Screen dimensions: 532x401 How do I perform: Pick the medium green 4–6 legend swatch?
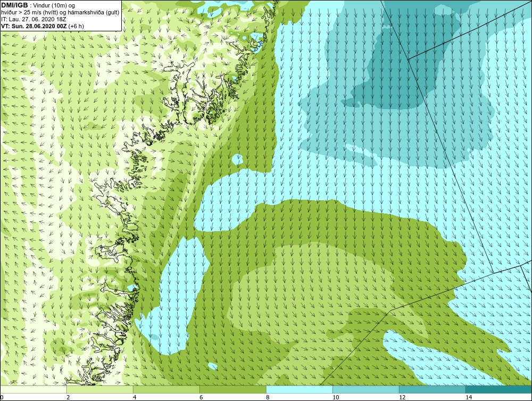pos(166,389)
